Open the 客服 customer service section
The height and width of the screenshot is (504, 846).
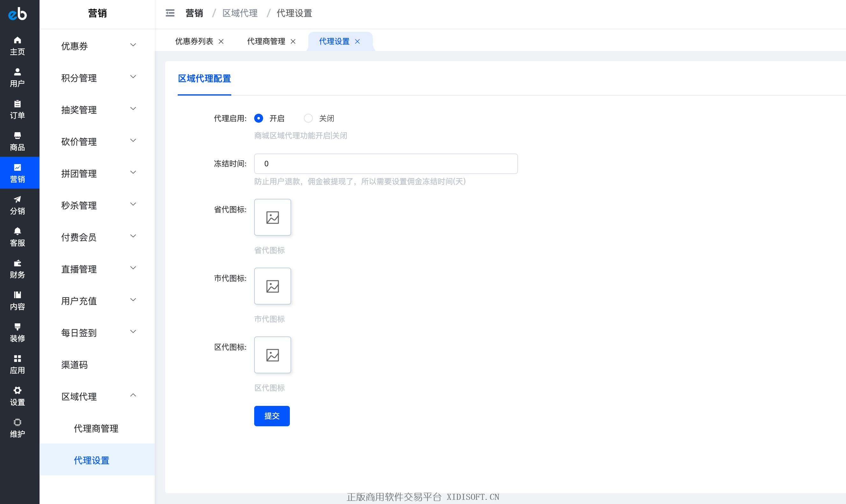click(17, 237)
